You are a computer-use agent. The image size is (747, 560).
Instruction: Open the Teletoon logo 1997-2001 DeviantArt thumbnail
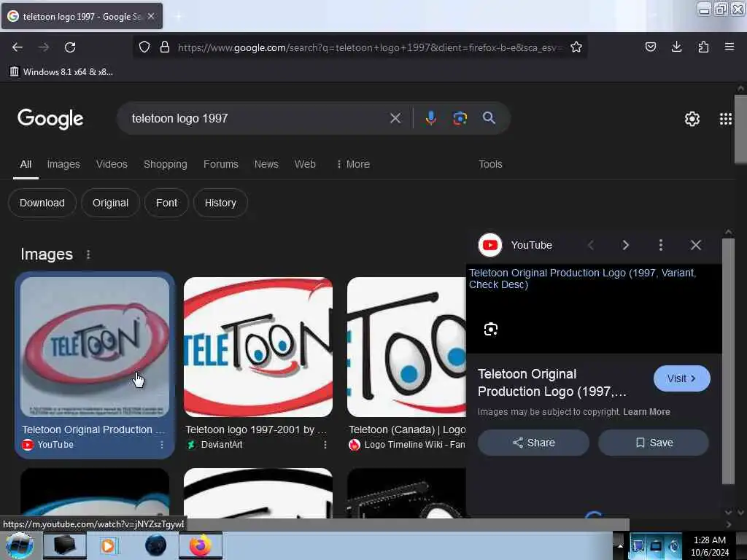click(x=258, y=347)
